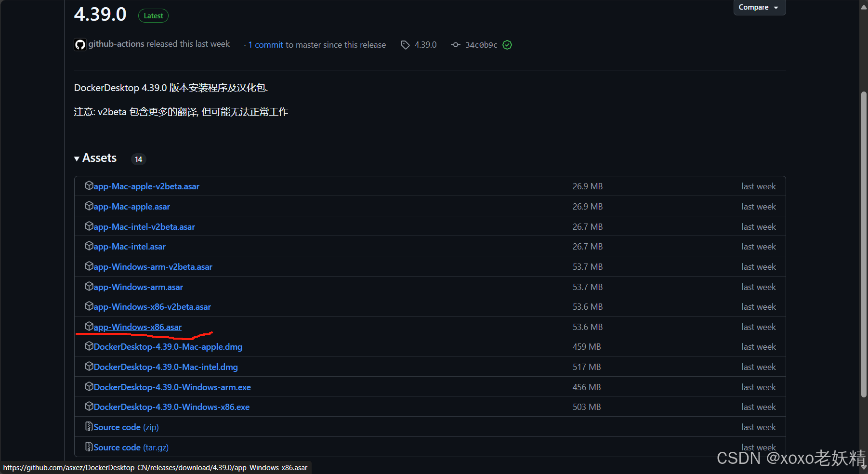868x474 pixels.
Task: Download app-Windows-arm.asar
Action: pos(138,287)
